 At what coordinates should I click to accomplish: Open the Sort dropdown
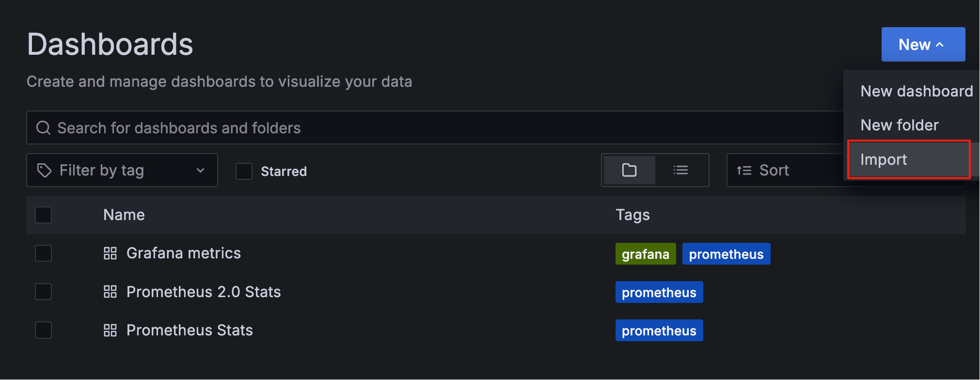click(x=785, y=170)
